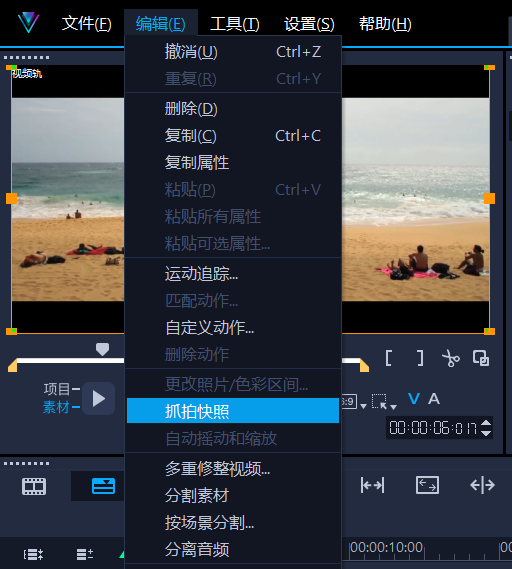Select the timeline view icon
Viewport: 512px width, 569px height.
pos(103,486)
